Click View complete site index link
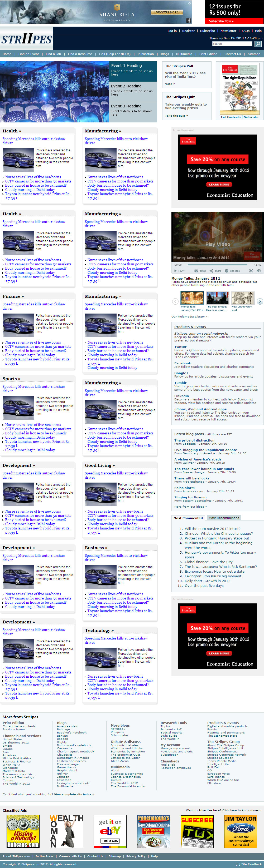 coord(74,794)
